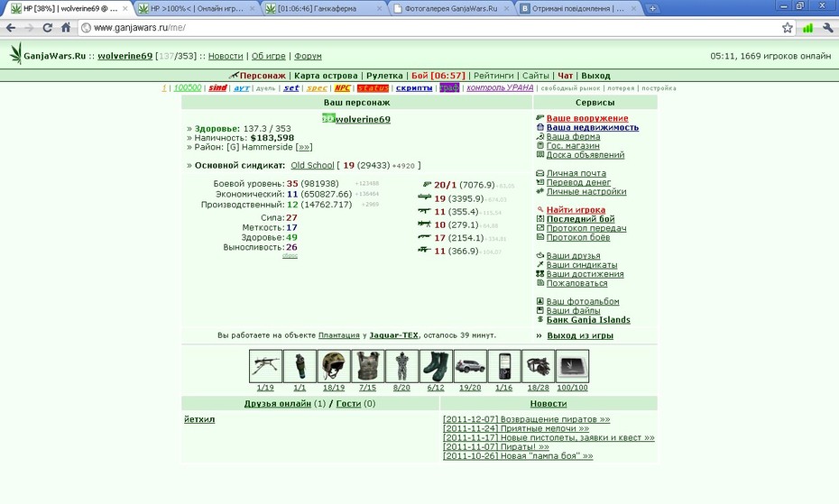Open the goggles equipment slot 18/28

tap(539, 366)
